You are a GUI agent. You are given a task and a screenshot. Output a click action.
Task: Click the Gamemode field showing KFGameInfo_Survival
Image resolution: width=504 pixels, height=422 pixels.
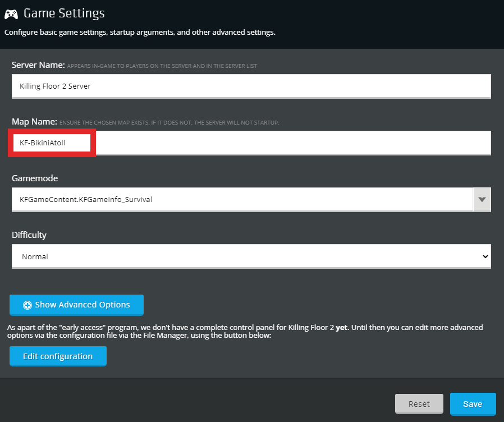pos(242,200)
